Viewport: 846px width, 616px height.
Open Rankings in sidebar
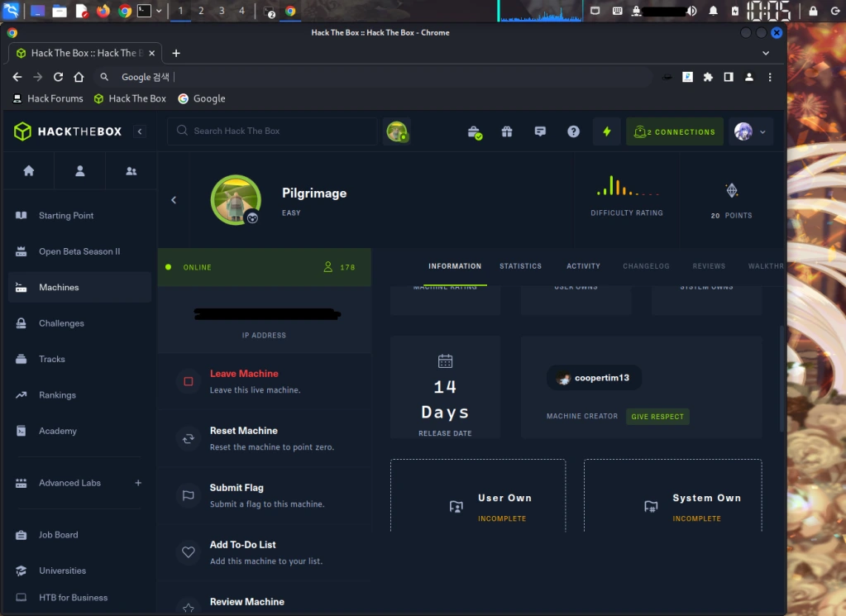80,395
